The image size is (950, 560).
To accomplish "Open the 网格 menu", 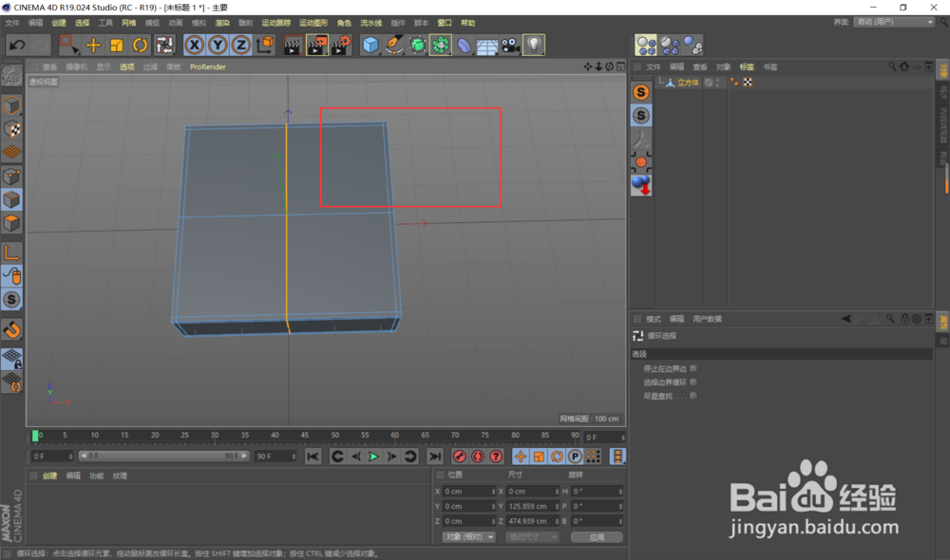I will point(129,23).
